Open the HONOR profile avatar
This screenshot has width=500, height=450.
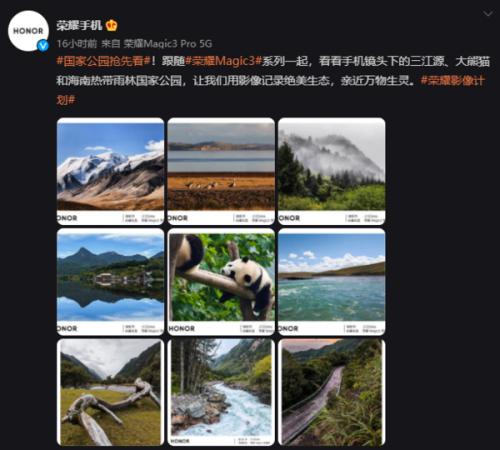[x=28, y=31]
